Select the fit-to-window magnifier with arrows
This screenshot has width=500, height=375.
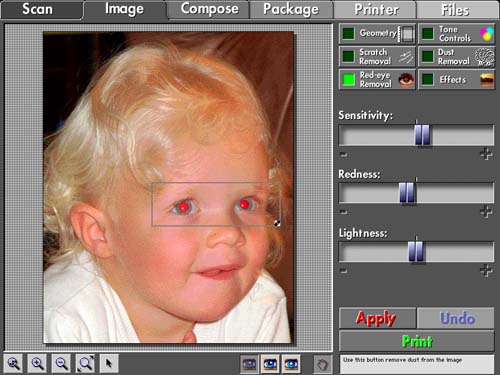(x=85, y=363)
